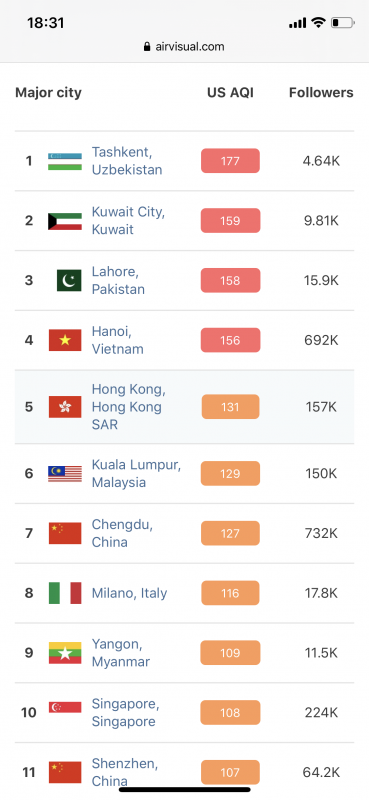Click the Myanmar flag icon
369x800 pixels.
pyautogui.click(x=65, y=653)
